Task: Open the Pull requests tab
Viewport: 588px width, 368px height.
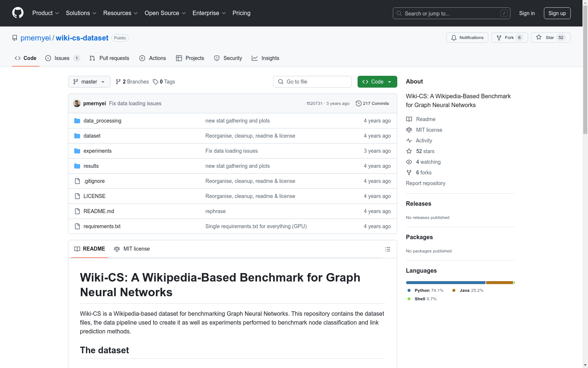Action: pyautogui.click(x=110, y=58)
